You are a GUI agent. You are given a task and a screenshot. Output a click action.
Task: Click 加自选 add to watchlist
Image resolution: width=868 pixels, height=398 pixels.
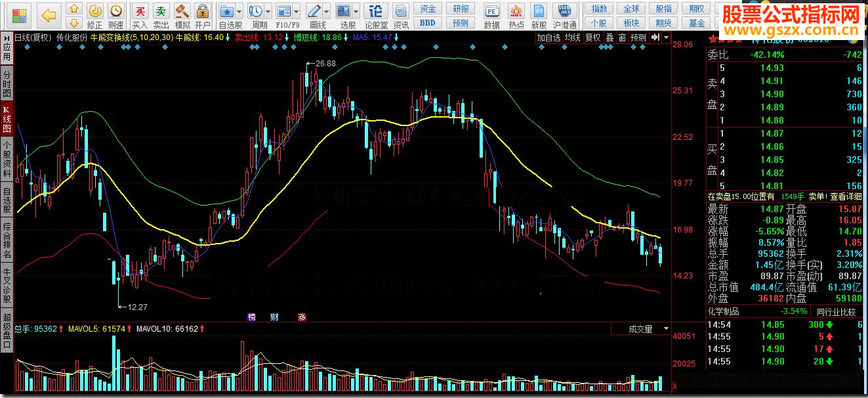pos(549,37)
